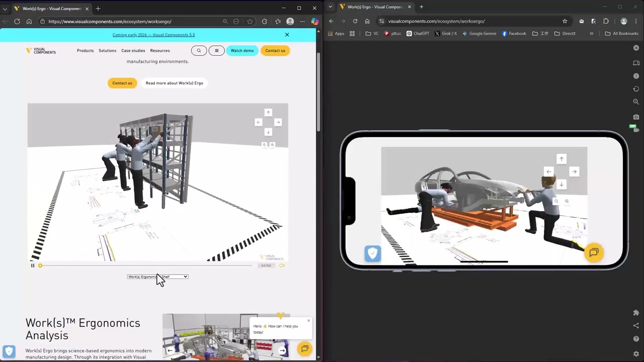644x362 pixels.
Task: Rotate left viewer camera down
Action: (x=268, y=132)
